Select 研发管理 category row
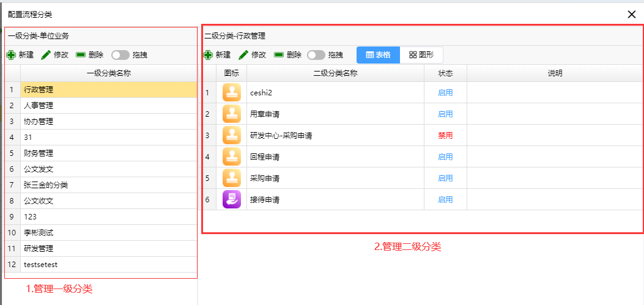The image size is (644, 305). tap(108, 249)
